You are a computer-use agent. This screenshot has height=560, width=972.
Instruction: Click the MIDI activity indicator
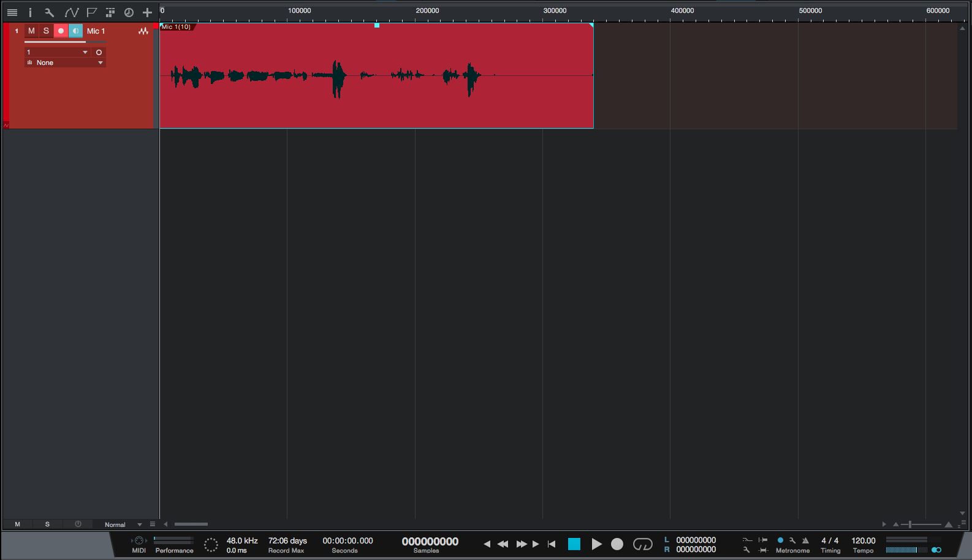pyautogui.click(x=139, y=540)
